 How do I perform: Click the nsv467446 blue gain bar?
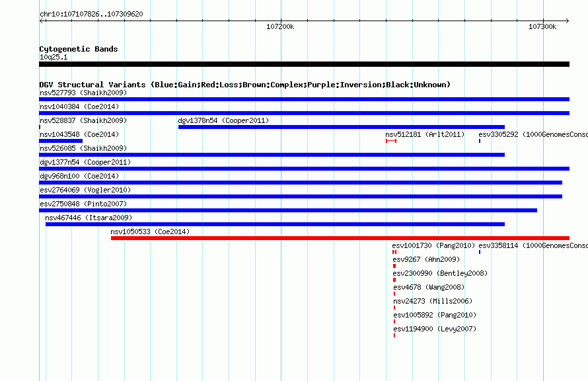pyautogui.click(x=275, y=224)
